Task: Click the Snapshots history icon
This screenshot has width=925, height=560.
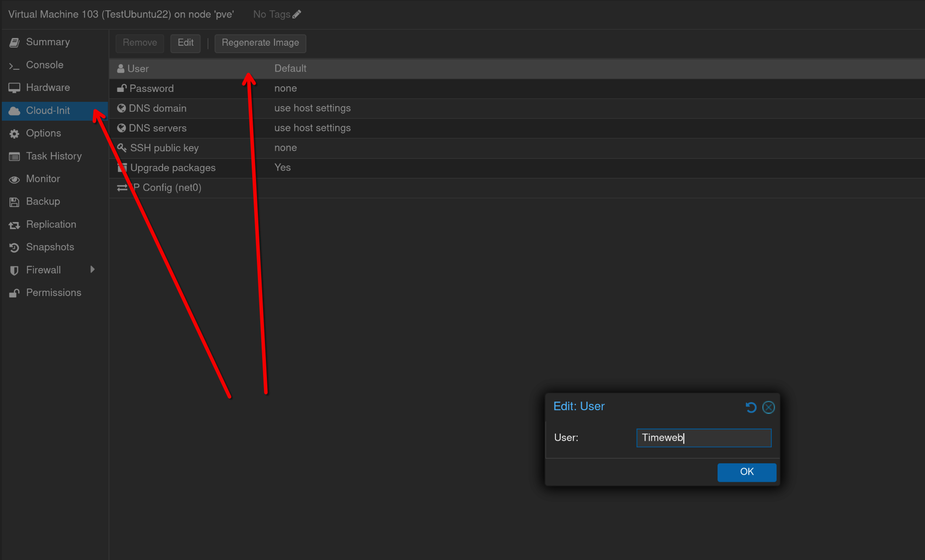Action: click(x=15, y=248)
